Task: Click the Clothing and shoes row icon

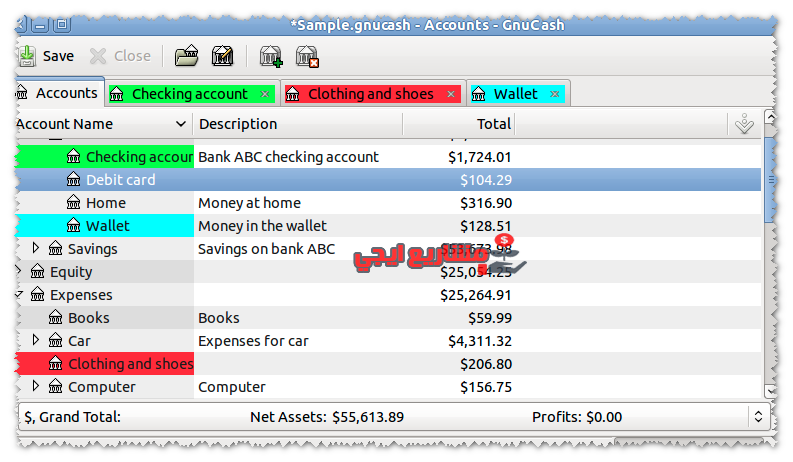Action: [56, 364]
